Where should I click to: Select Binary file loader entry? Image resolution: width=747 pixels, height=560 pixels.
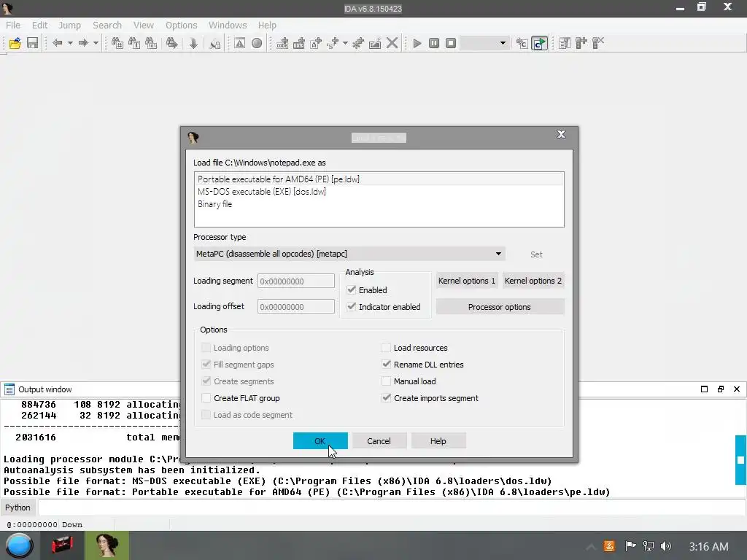[379, 204]
